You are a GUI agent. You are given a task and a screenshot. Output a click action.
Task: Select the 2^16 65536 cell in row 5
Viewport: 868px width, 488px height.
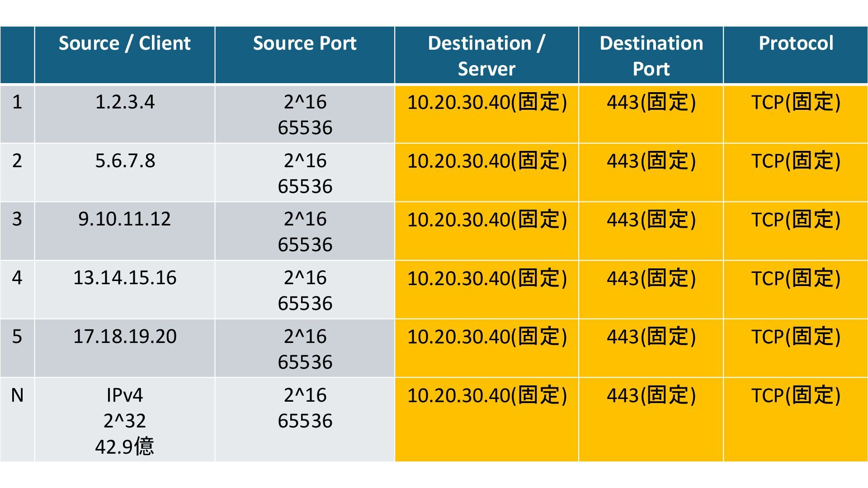305,348
